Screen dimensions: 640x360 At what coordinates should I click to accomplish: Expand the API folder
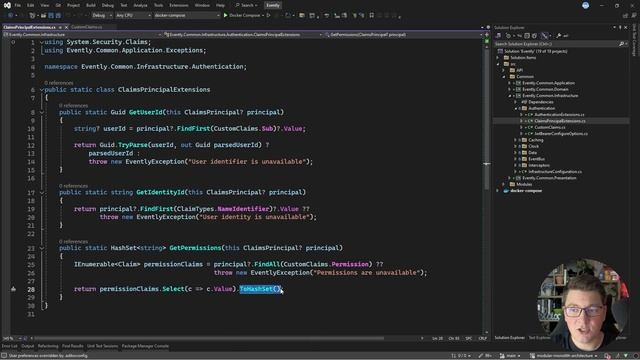[x=504, y=71]
